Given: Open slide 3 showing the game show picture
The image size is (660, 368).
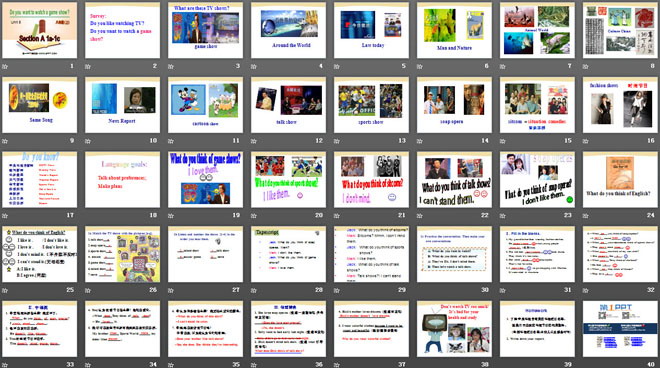Looking at the screenshot, I should point(205,30).
